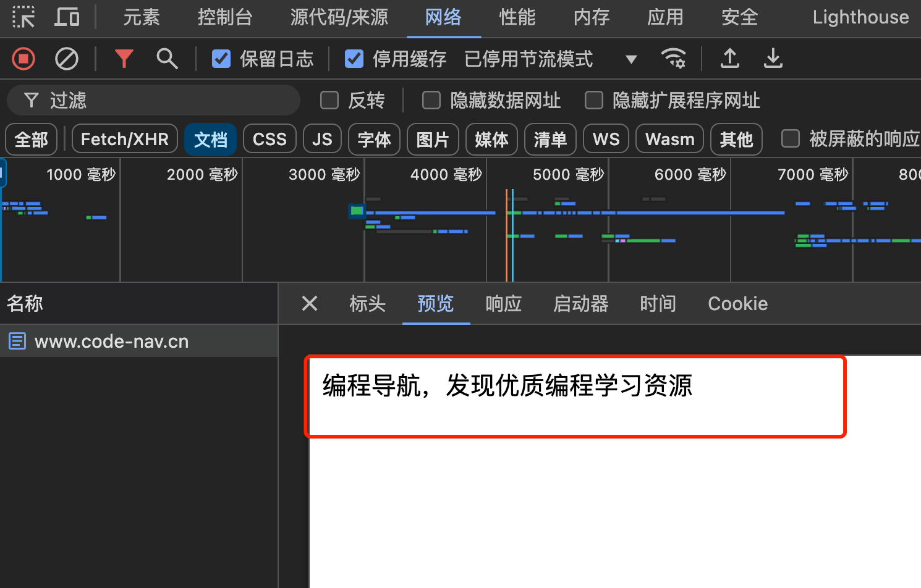
Task: Toggle 保留日志 checkbox
Action: [x=221, y=59]
